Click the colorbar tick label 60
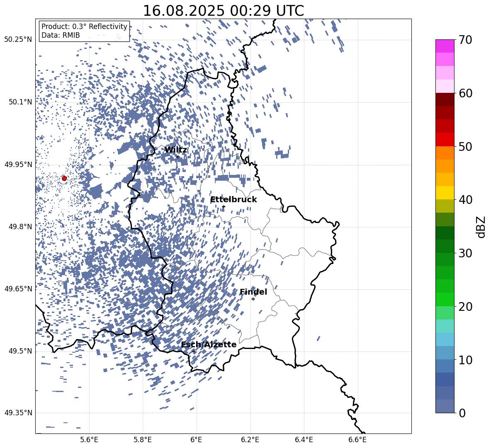The height and width of the screenshot is (448, 491). 465,93
